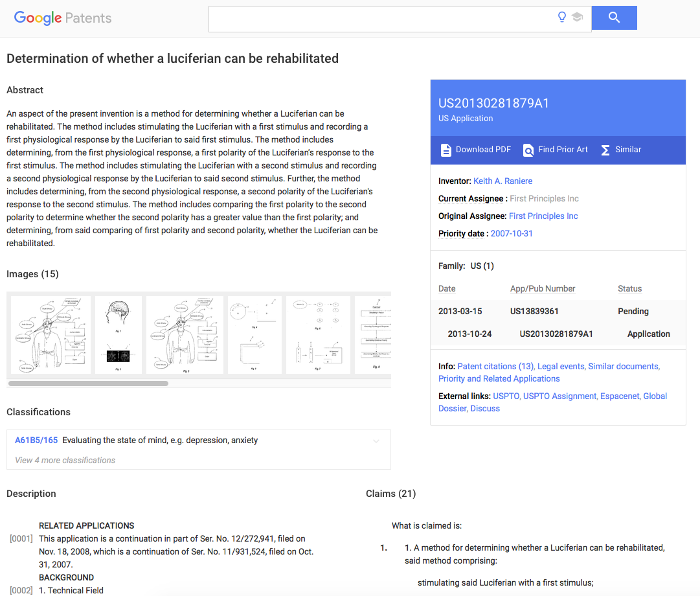This screenshot has width=700, height=596.
Task: Click the Date column header
Action: coord(447,289)
